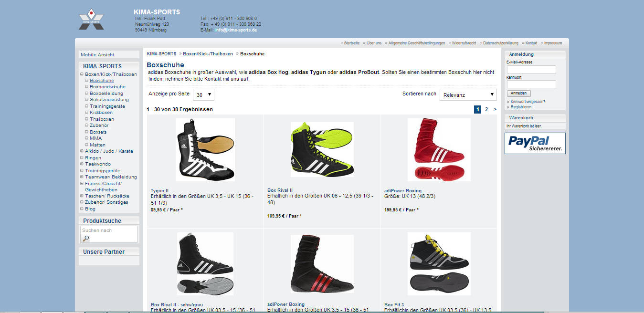Go to next results page arrow
This screenshot has height=313, width=644.
[x=495, y=109]
